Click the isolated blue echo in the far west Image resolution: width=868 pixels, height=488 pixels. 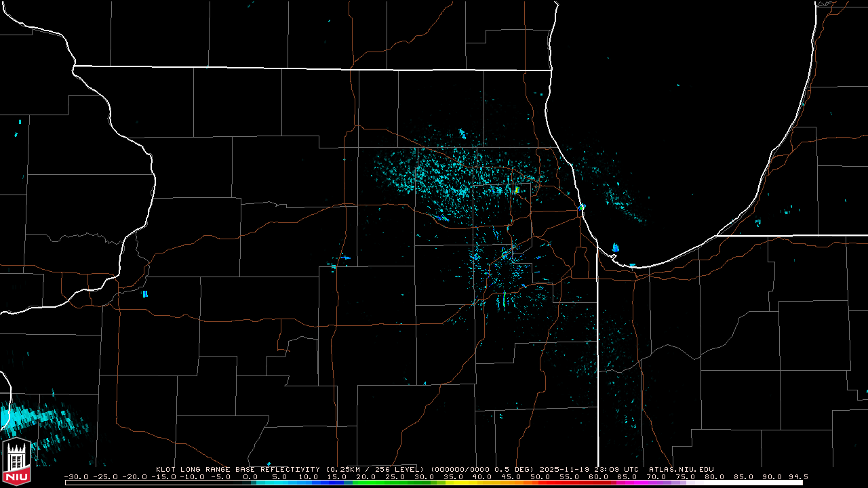click(x=144, y=293)
